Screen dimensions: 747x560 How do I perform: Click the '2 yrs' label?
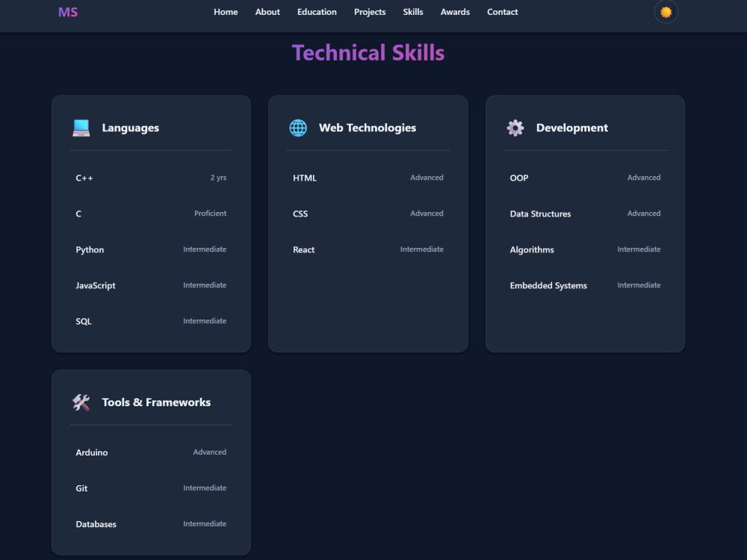click(x=218, y=178)
